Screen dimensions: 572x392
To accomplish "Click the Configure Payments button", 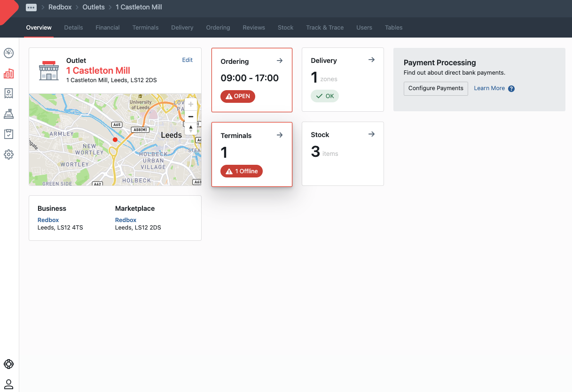I will click(x=436, y=88).
